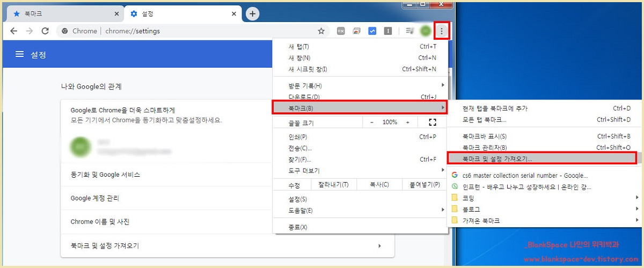Choose 전송(C)... cast option

pyautogui.click(x=360, y=148)
